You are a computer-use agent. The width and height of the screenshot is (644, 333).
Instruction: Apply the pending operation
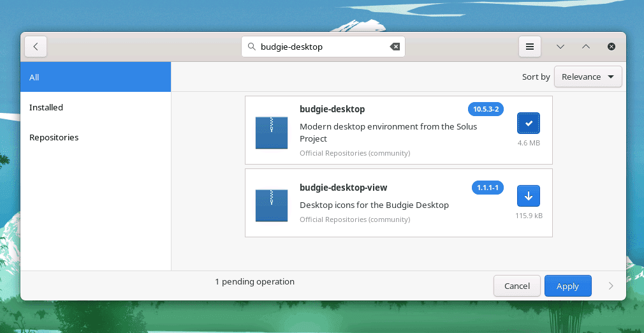click(x=568, y=286)
